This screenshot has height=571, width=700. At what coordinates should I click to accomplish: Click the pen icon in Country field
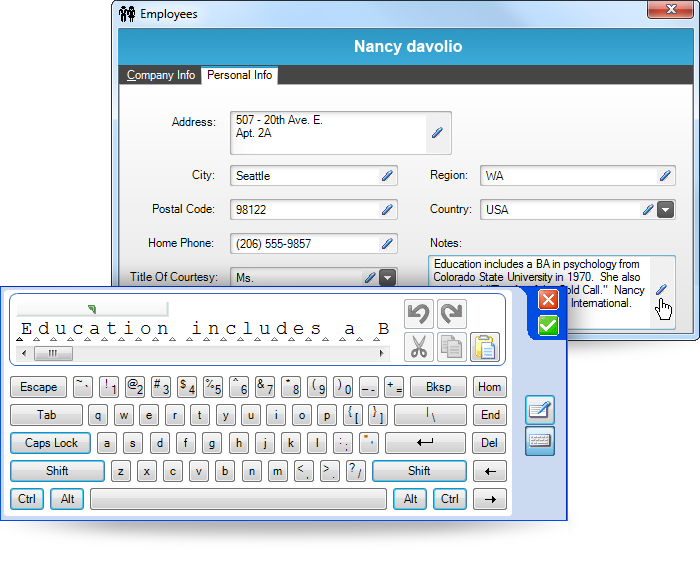[648, 209]
